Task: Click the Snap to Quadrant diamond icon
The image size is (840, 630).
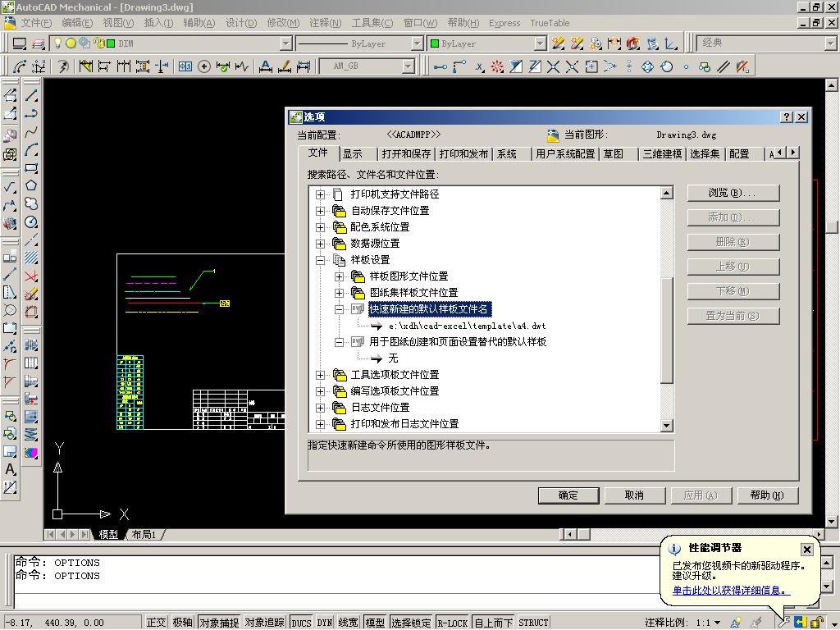Action: [x=648, y=66]
